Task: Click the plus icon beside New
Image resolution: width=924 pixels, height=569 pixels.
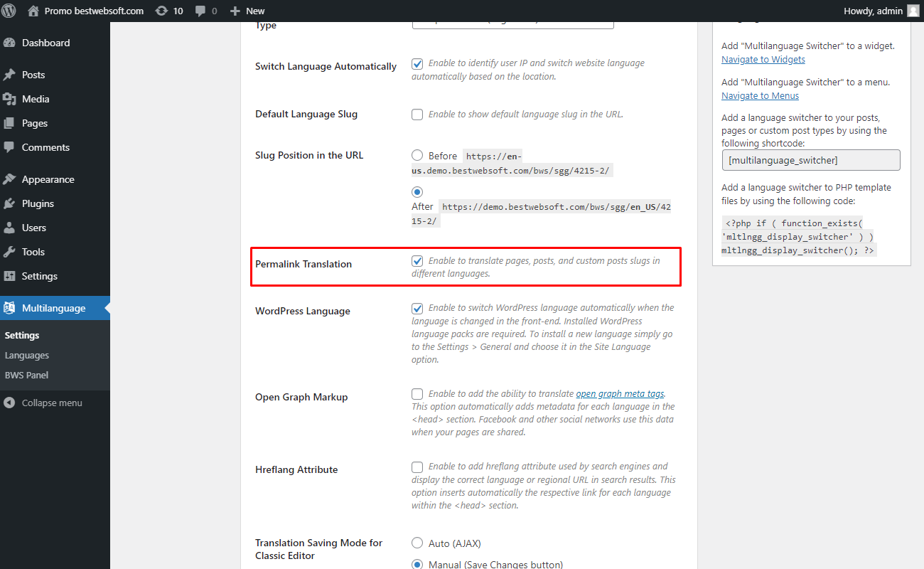Action: click(x=236, y=11)
